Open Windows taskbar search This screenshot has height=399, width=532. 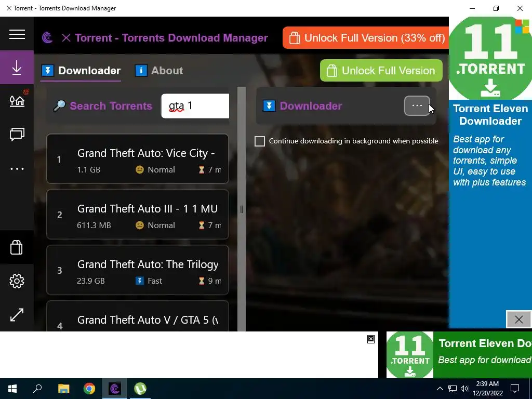tap(37, 389)
